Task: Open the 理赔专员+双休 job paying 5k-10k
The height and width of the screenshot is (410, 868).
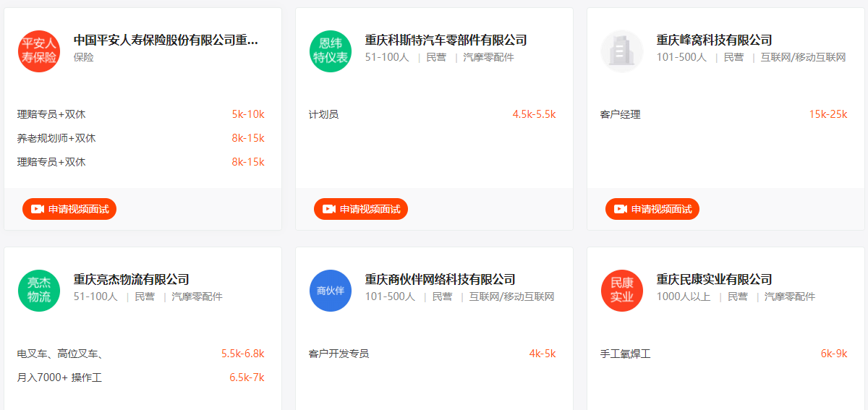Action: (x=51, y=114)
